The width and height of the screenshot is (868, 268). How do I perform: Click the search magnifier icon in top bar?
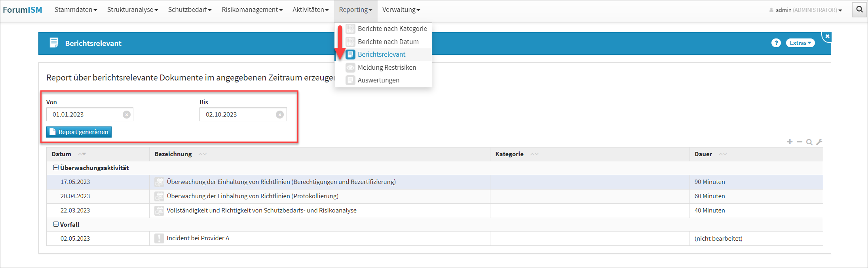(x=859, y=10)
